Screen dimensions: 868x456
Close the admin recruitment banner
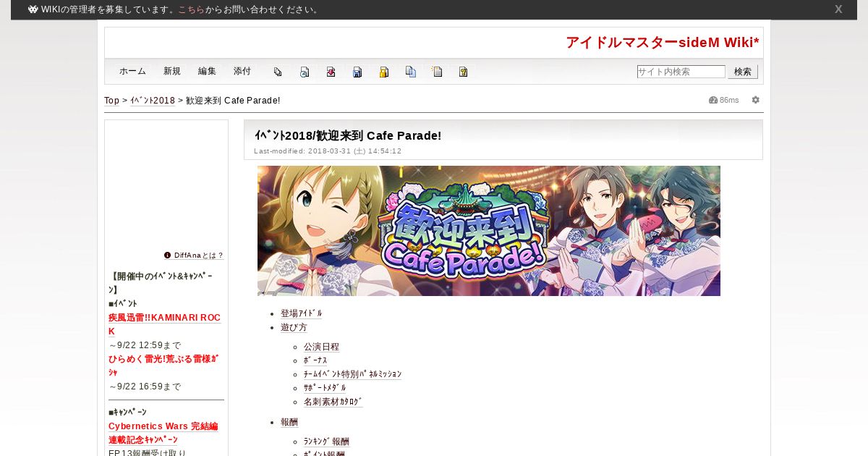click(838, 9)
